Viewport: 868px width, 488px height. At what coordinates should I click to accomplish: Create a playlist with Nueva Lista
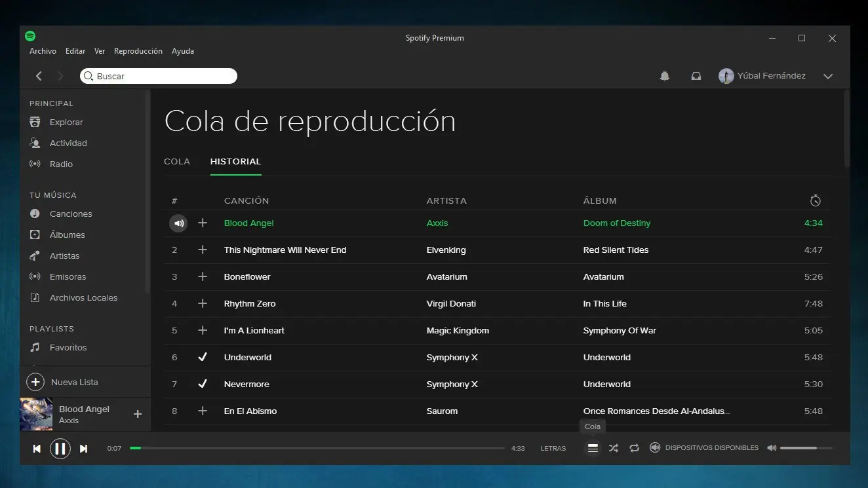[74, 381]
